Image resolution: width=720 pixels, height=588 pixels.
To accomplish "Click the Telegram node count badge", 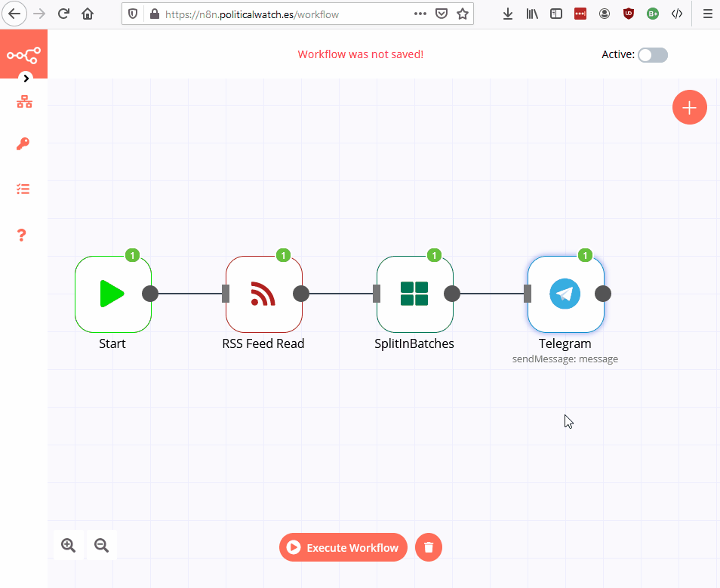I will pyautogui.click(x=585, y=255).
